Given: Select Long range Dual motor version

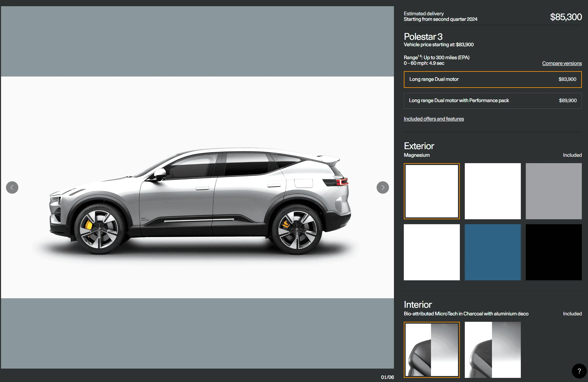Looking at the screenshot, I should [492, 79].
